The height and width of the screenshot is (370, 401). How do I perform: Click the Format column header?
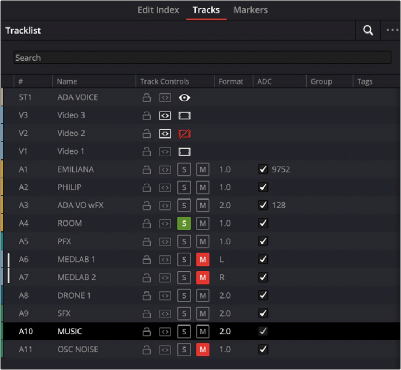tap(231, 82)
